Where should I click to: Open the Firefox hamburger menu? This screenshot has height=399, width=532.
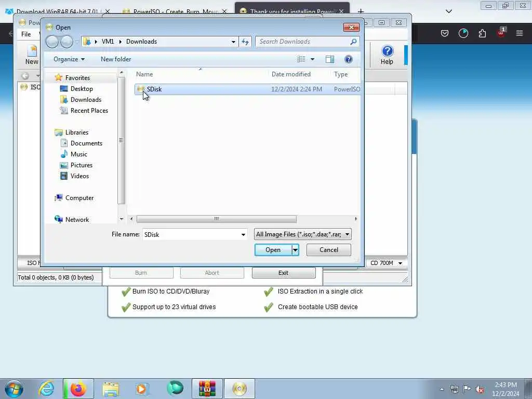coord(520,33)
